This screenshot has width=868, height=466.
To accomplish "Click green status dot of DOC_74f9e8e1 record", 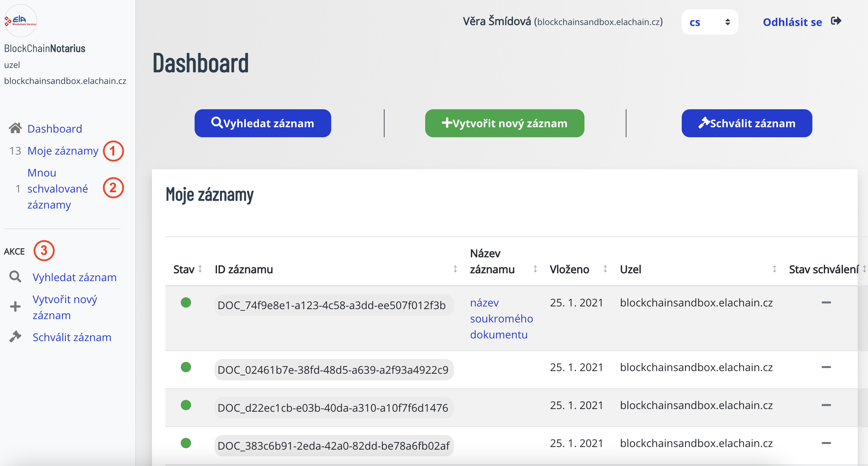I will pyautogui.click(x=186, y=302).
